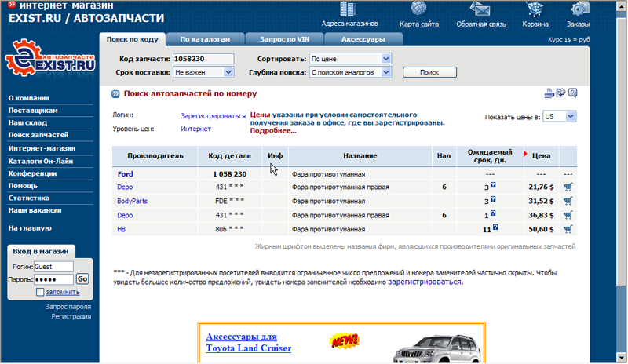
Task: Click the question-mark help icon near printer
Action: [573, 93]
